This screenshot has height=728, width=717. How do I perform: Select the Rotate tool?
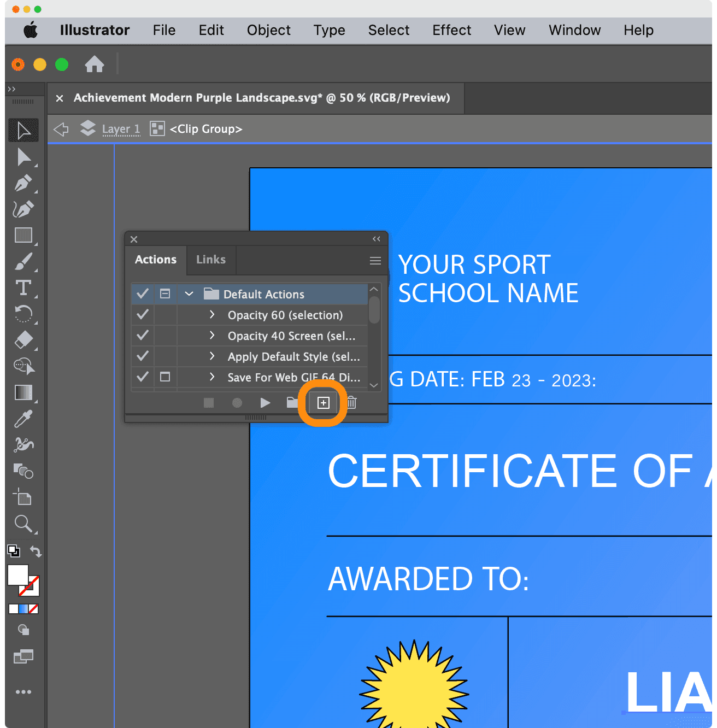(23, 314)
